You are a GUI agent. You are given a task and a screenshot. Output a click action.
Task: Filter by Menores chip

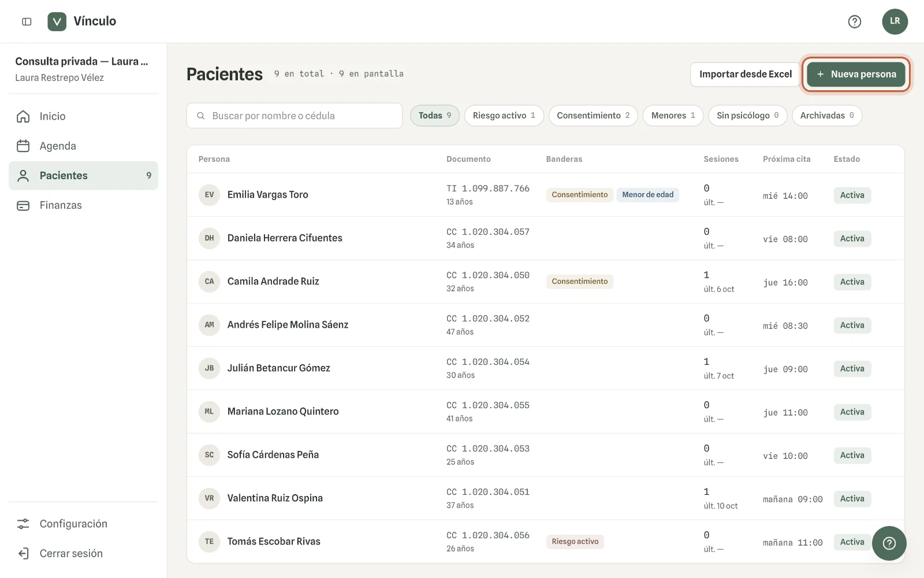pyautogui.click(x=673, y=116)
